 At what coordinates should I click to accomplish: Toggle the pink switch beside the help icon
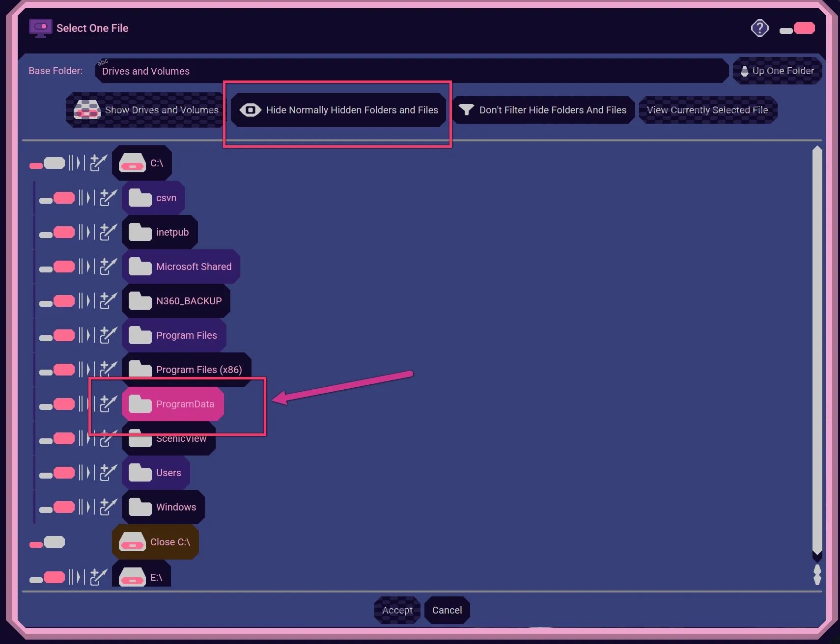pos(797,28)
